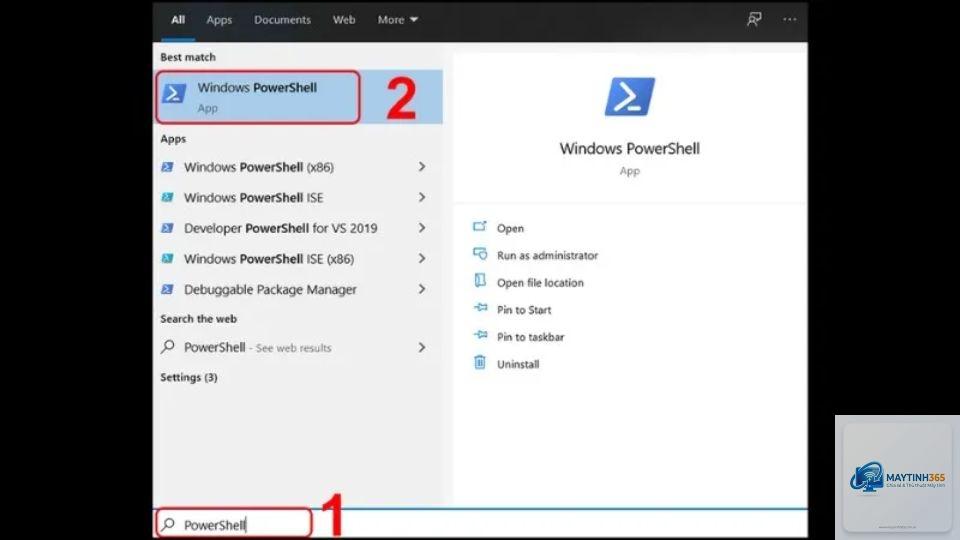Switch to the All search tab
The width and height of the screenshot is (960, 540).
tap(178, 20)
